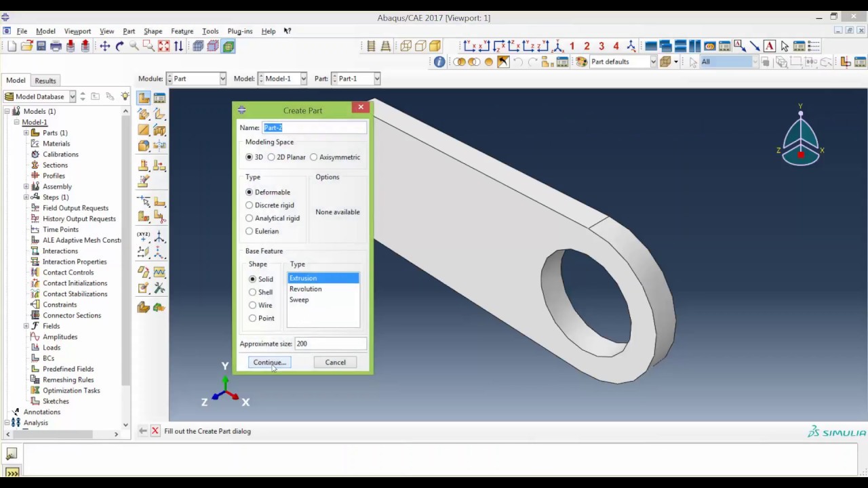Viewport: 868px width, 488px height.
Task: Choose Axisymmetric modeling space
Action: [335, 157]
